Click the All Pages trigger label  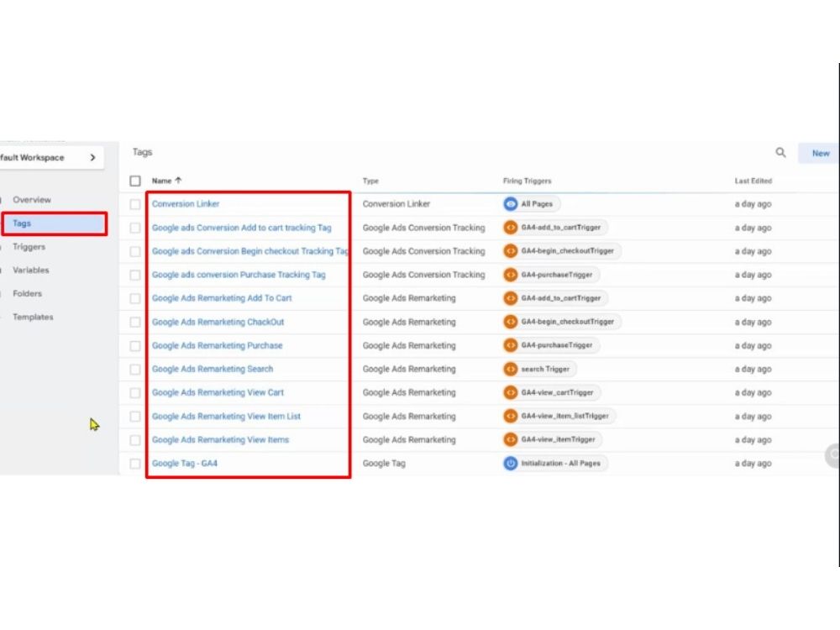(x=537, y=204)
